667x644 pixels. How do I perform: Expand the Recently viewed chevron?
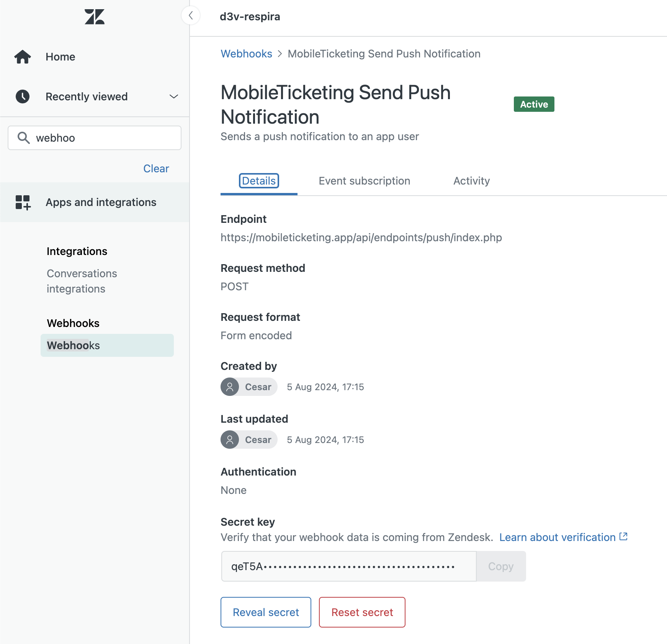coord(174,96)
